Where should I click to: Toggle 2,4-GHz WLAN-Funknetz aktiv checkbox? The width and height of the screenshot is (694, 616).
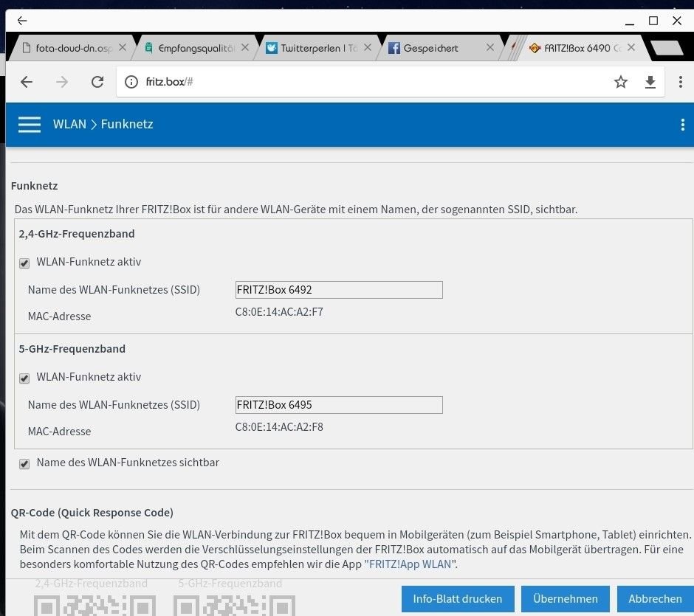pos(24,263)
